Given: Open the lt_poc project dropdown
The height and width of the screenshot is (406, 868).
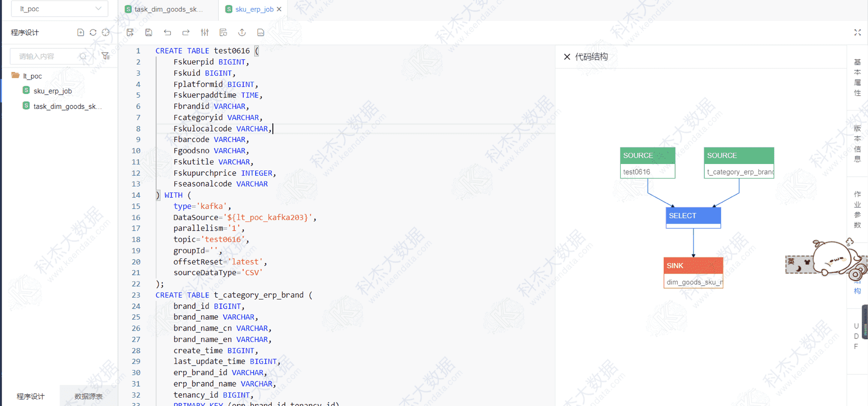Looking at the screenshot, I should (60, 9).
